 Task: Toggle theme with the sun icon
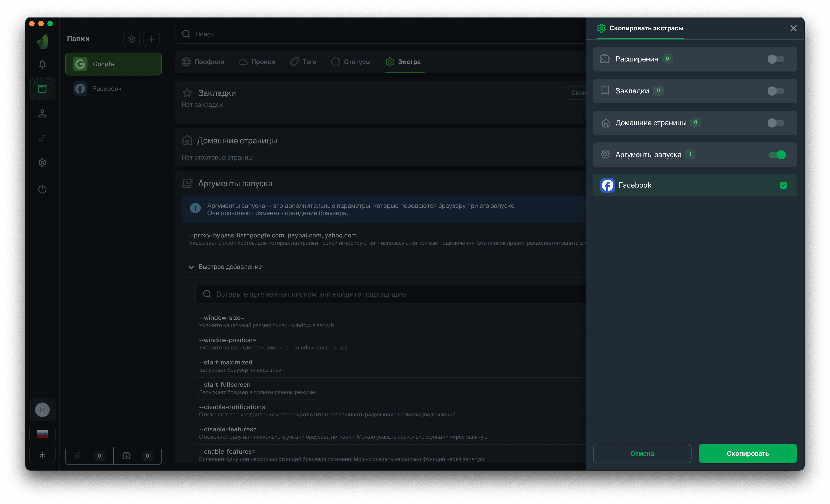pyautogui.click(x=42, y=455)
